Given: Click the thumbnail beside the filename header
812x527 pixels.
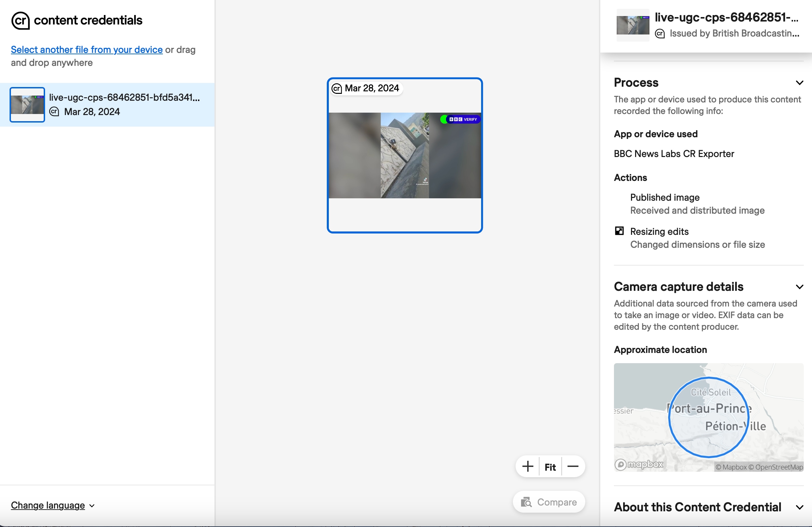Looking at the screenshot, I should pyautogui.click(x=632, y=25).
